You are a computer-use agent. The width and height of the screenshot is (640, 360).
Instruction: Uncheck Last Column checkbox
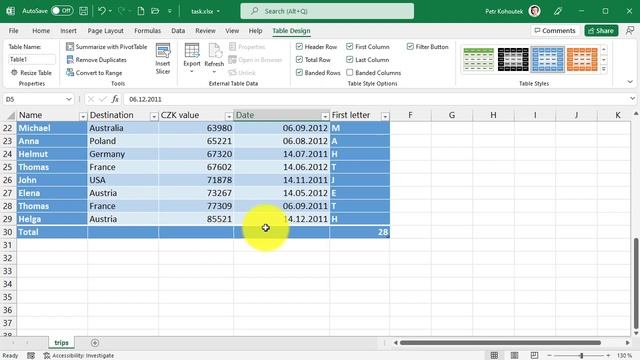(x=349, y=60)
